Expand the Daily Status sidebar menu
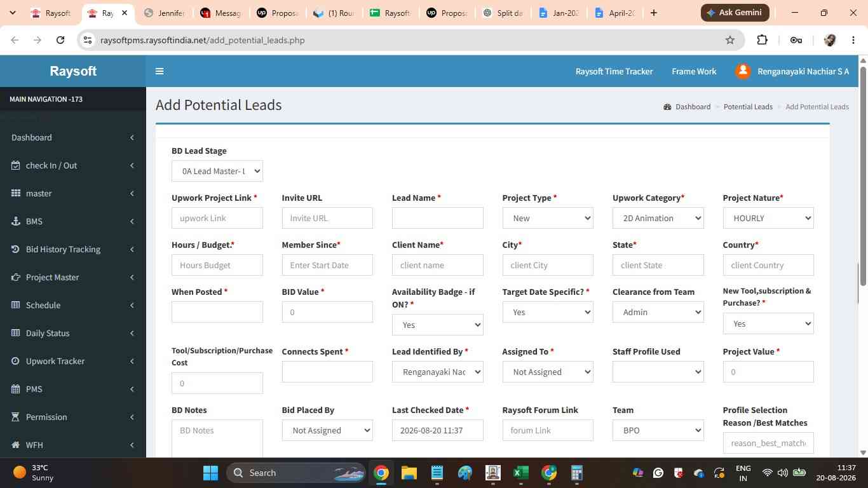 click(73, 333)
